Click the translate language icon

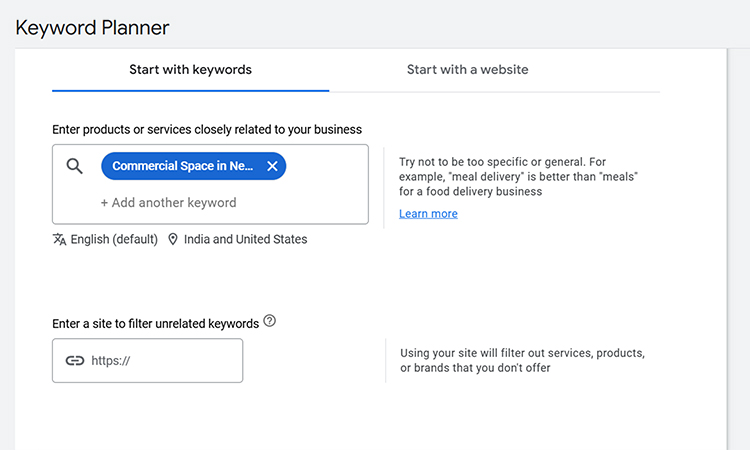tap(59, 239)
